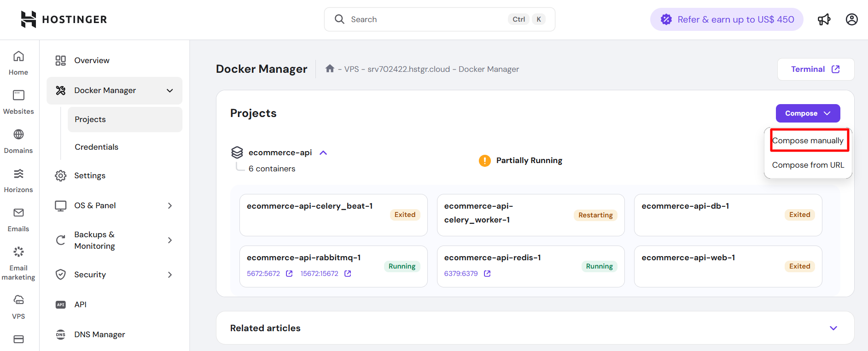This screenshot has width=868, height=351.
Task: Click Running badge on rabbitmq-1
Action: [x=402, y=266]
